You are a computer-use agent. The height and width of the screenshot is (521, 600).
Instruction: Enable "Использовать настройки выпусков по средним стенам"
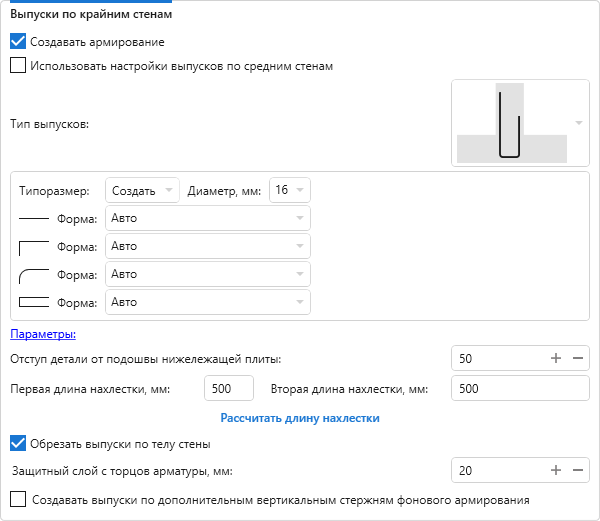click(x=18, y=66)
